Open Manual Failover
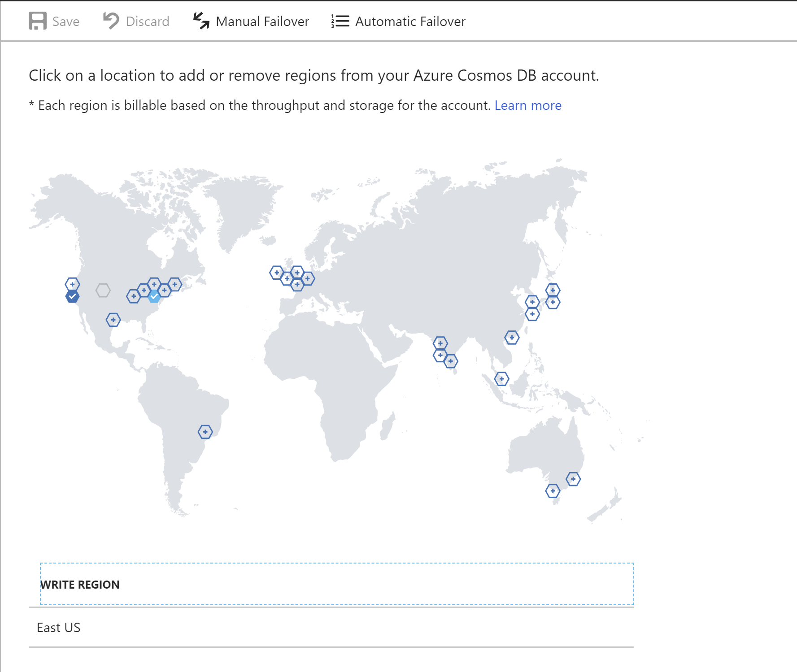The image size is (797, 672). click(262, 22)
